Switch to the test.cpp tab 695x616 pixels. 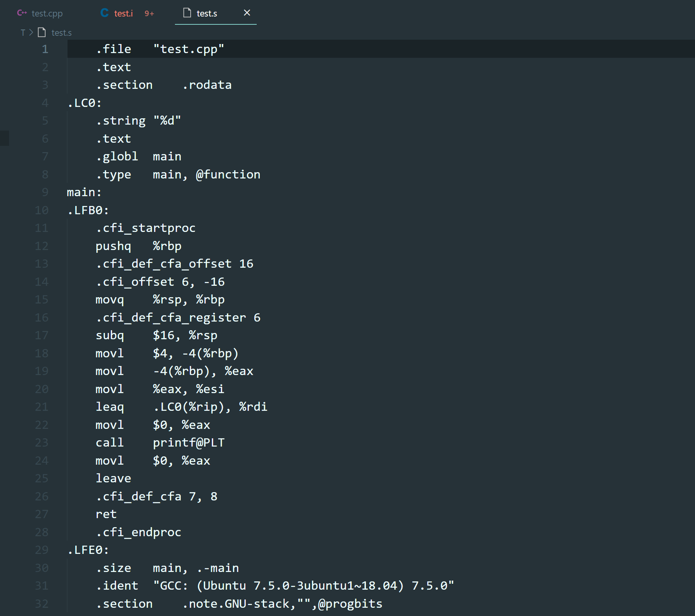pos(47,13)
